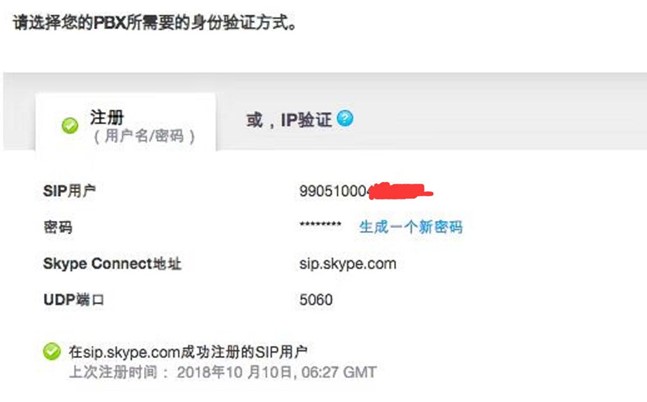Click the 在sip.skype.com成功注册的SIP用户 status text

(188, 352)
